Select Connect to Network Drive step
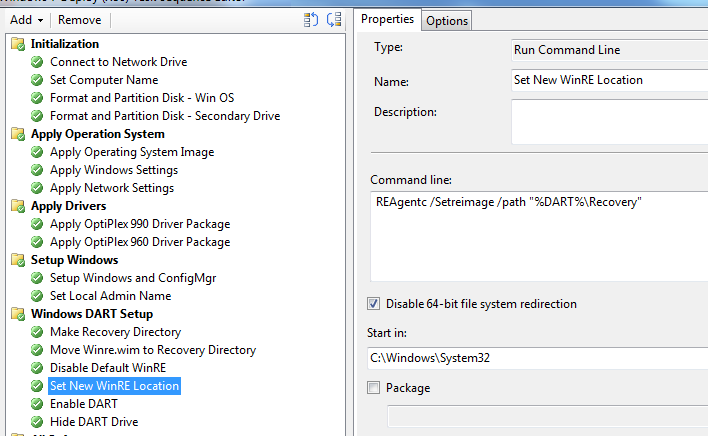The image size is (708, 436). pos(118,62)
